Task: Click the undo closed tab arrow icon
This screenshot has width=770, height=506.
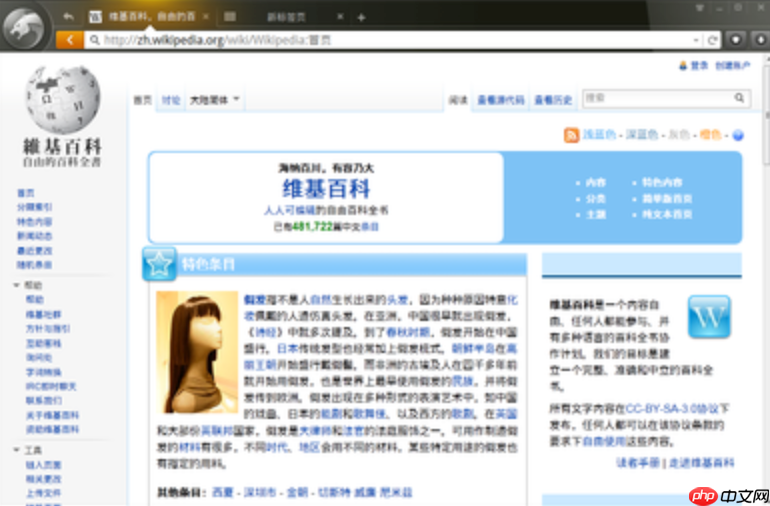Action: [x=68, y=17]
